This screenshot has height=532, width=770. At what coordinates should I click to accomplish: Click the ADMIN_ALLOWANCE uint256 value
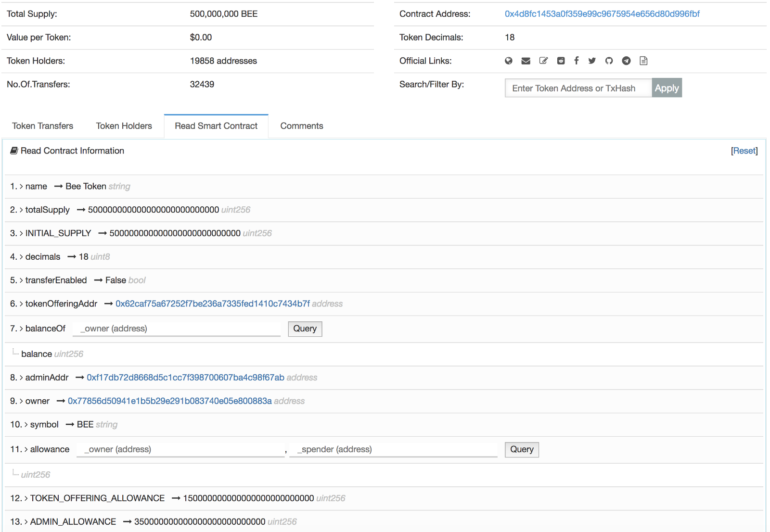pyautogui.click(x=200, y=522)
